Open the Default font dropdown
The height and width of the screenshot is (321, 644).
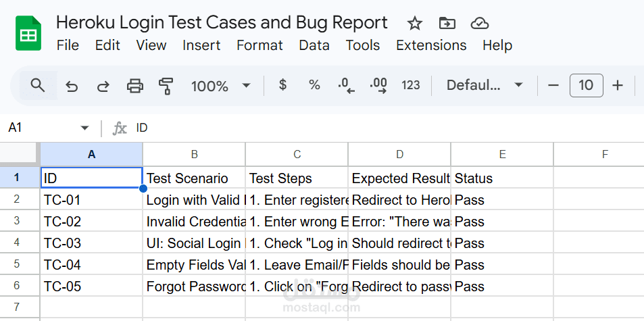tap(484, 85)
